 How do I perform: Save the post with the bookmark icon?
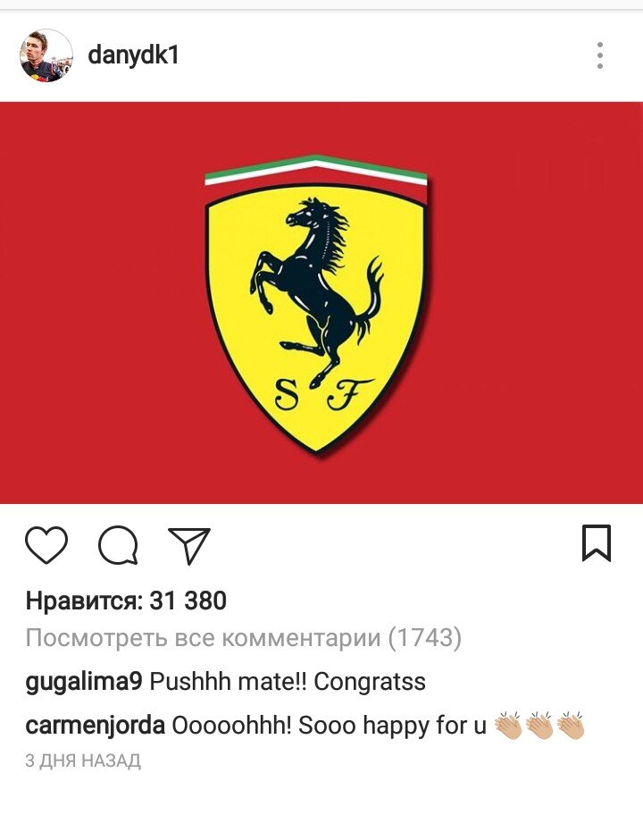click(x=597, y=543)
